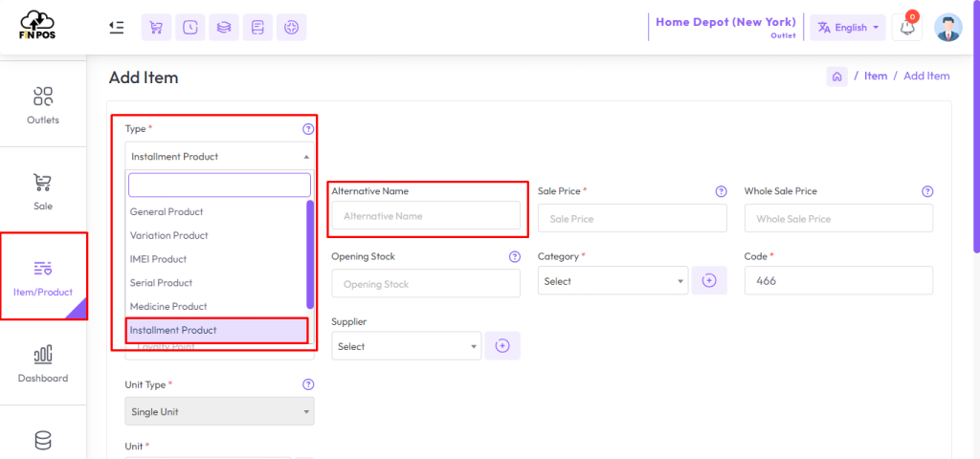Click the Type dropdown list scrollbar
The image size is (980, 459).
310,254
